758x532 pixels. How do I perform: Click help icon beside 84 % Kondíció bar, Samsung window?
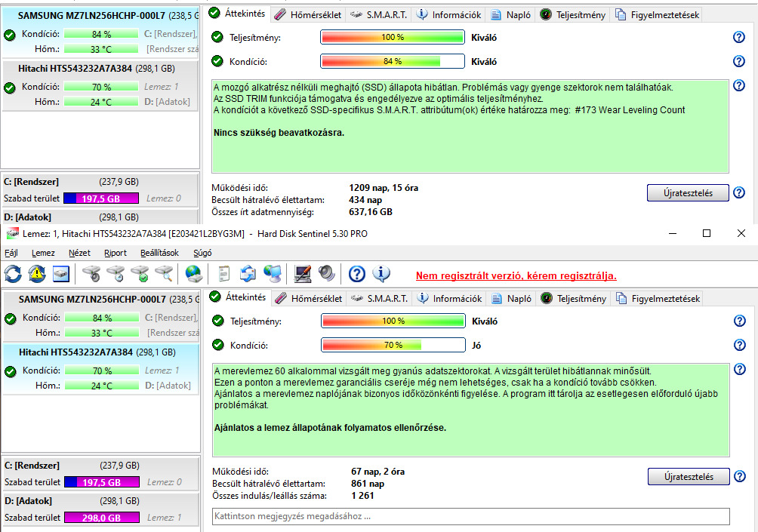click(x=738, y=61)
